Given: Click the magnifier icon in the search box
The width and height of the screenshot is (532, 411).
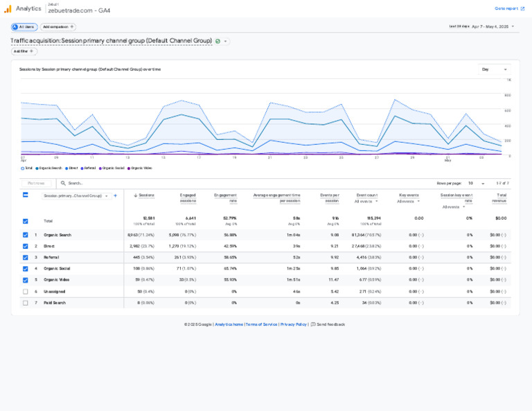Looking at the screenshot, I should (x=63, y=183).
